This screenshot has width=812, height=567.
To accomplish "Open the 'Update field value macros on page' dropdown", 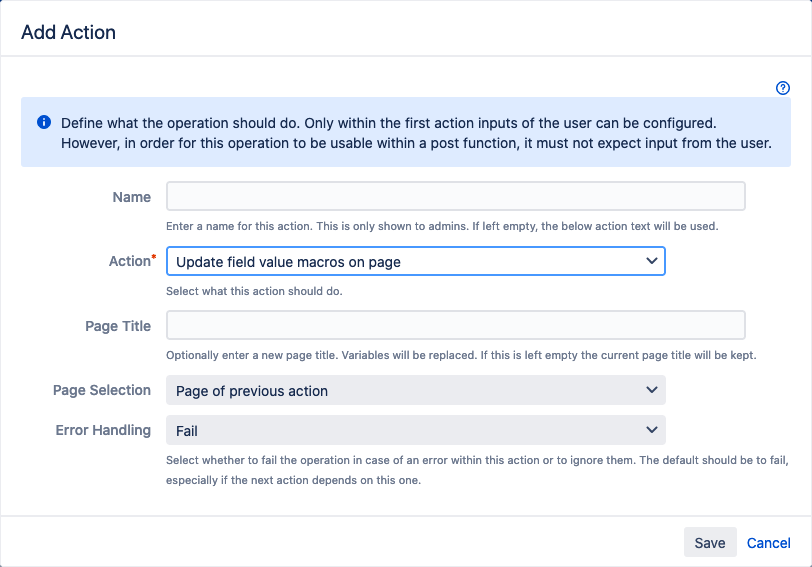I will click(x=415, y=261).
